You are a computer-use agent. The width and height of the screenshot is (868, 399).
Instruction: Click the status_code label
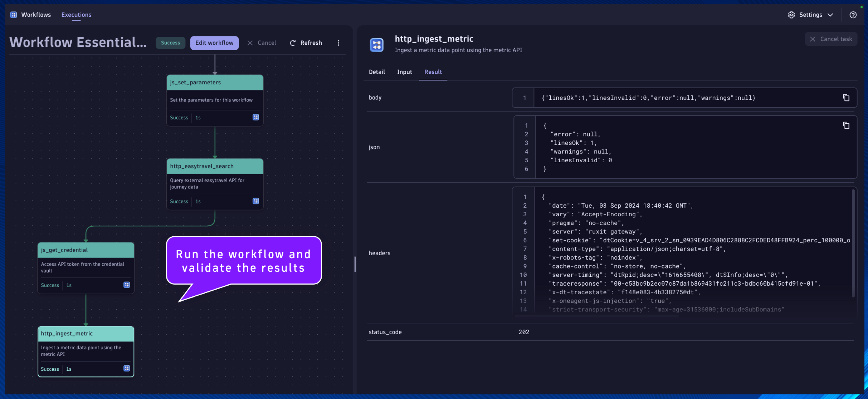385,332
